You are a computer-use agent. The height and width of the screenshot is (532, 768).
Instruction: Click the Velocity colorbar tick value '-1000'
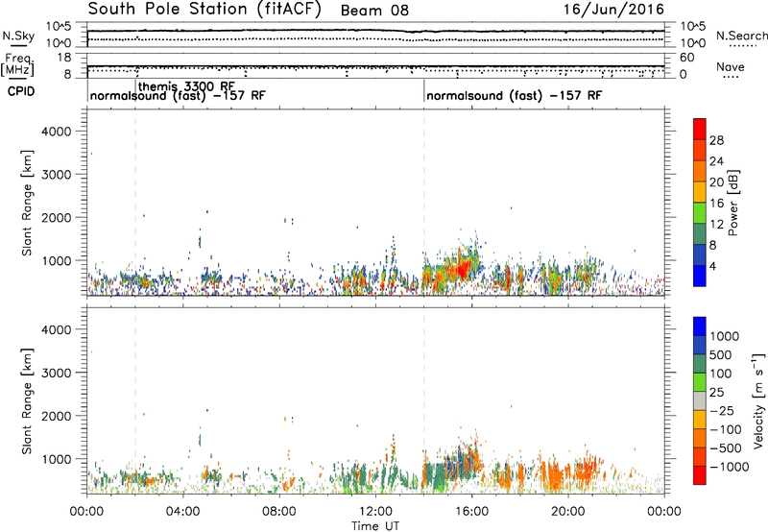(729, 467)
